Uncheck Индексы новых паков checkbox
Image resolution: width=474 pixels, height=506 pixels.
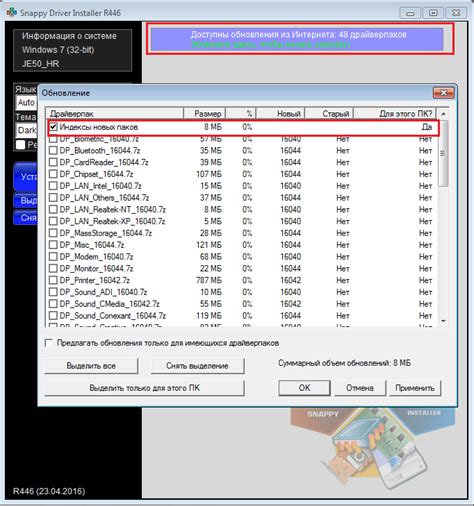click(x=53, y=127)
